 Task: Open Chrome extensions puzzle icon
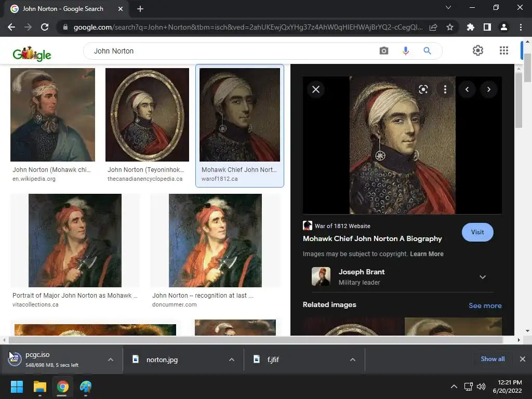470,27
